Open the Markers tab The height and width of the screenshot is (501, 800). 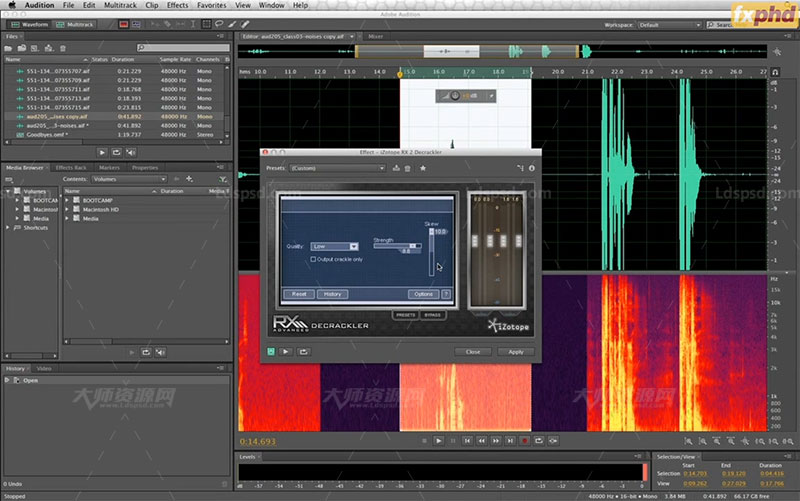point(109,167)
